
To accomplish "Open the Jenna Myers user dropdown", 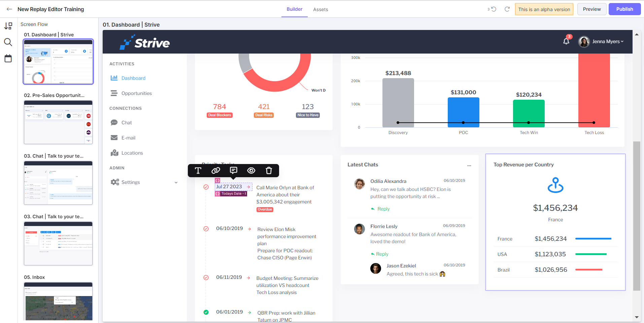I will click(601, 41).
